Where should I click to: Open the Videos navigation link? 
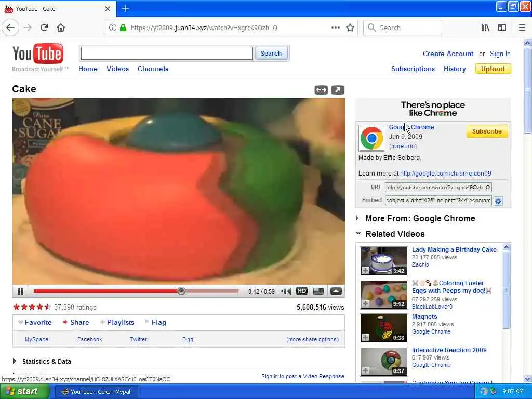118,69
